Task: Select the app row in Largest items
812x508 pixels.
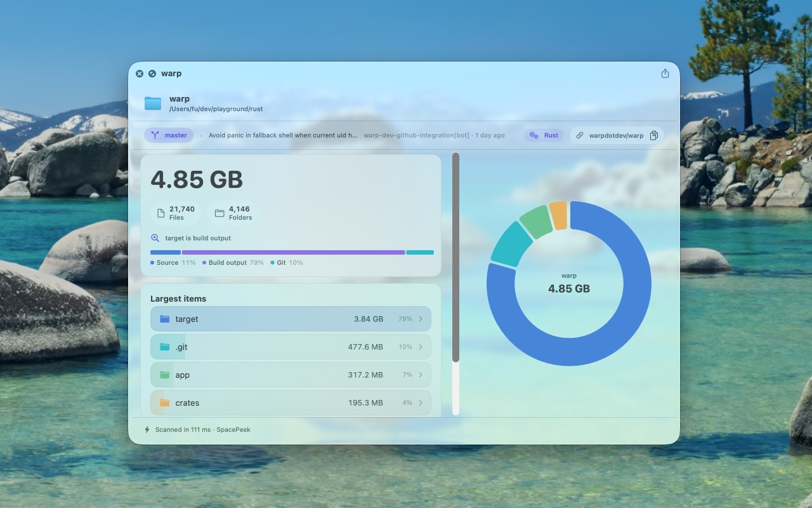Action: click(291, 375)
